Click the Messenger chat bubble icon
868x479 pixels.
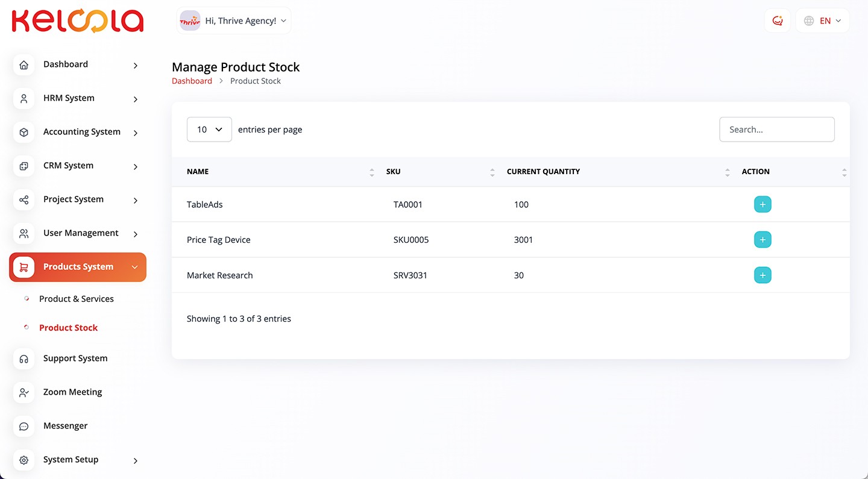(24, 427)
